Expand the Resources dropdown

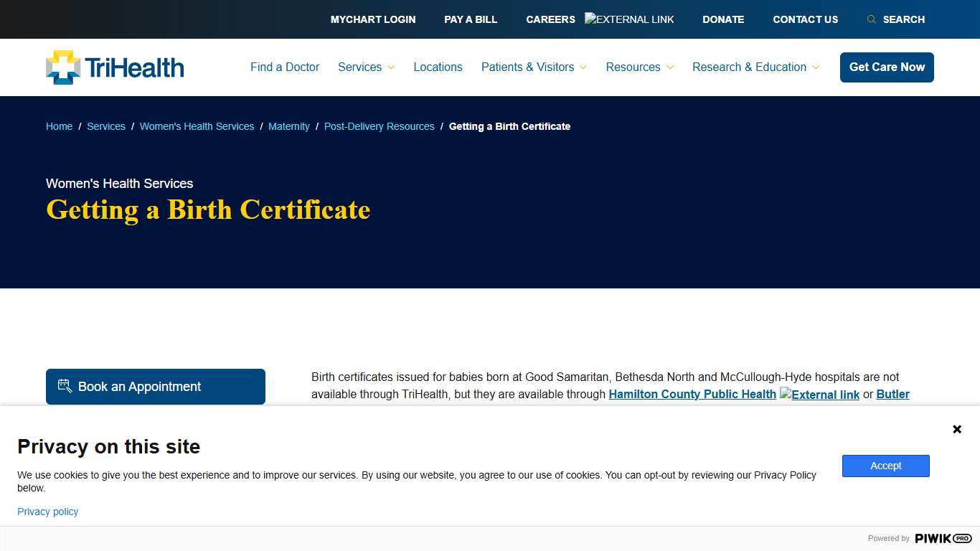pos(639,67)
